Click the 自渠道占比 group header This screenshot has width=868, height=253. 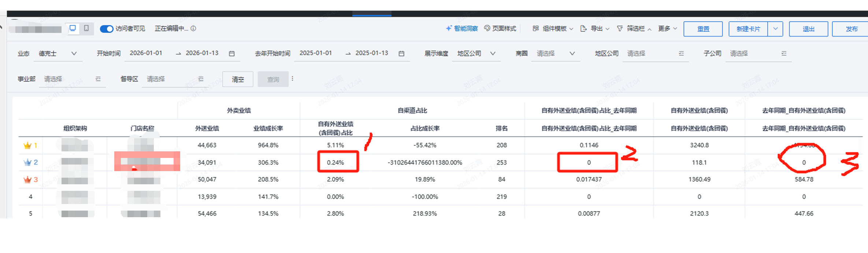(x=412, y=110)
